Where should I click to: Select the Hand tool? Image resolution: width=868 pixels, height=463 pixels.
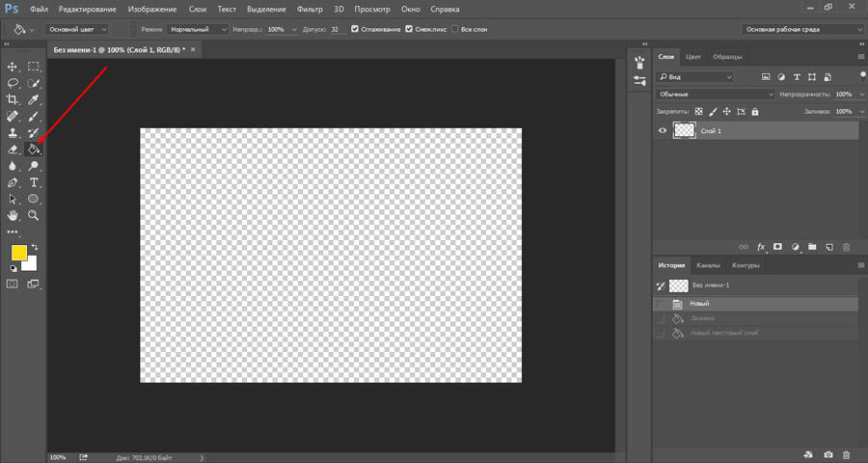13,215
